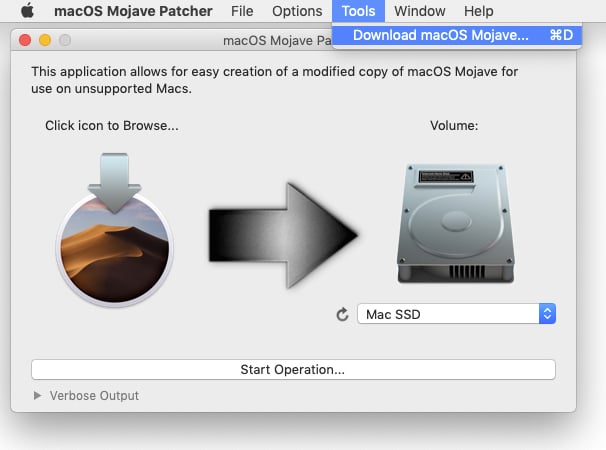Viewport: 606px width, 450px height.
Task: Click the application description text
Action: point(274,80)
